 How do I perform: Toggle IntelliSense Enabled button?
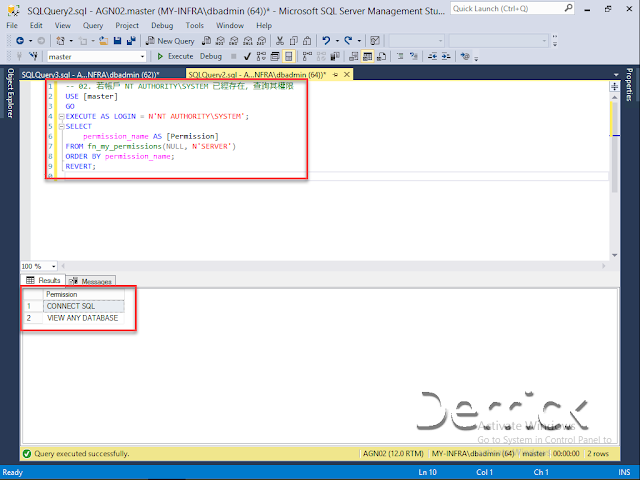tap(289, 56)
